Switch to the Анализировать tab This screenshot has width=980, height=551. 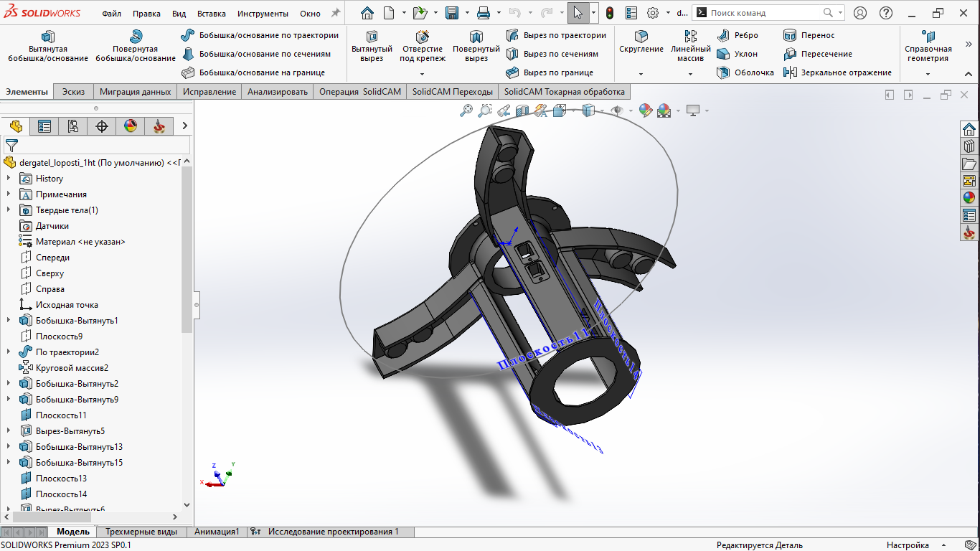(278, 92)
